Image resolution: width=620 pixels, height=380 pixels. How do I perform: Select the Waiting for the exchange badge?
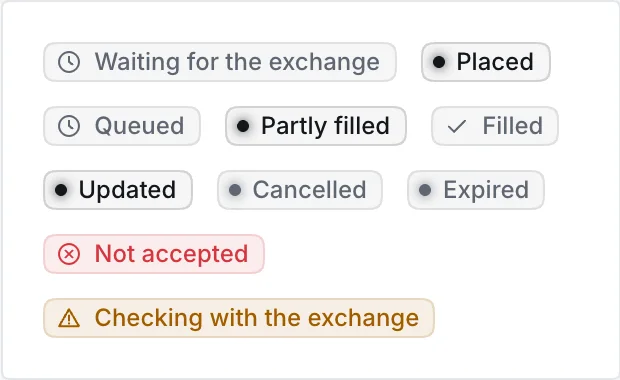[x=220, y=62]
